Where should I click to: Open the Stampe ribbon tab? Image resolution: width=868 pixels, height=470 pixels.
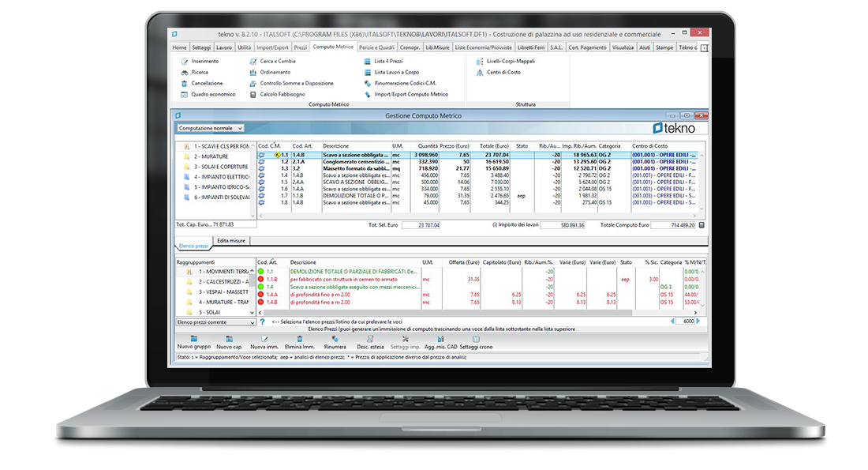(x=664, y=47)
